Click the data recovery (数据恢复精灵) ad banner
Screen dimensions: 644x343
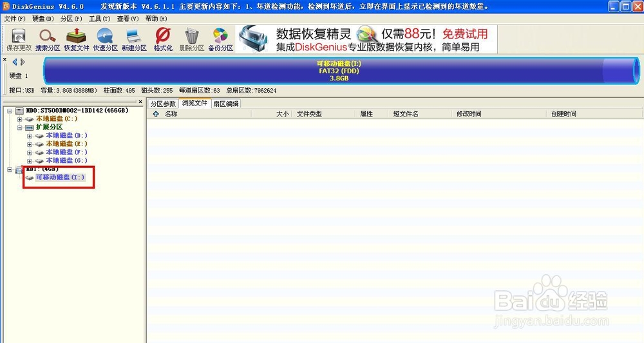point(366,39)
